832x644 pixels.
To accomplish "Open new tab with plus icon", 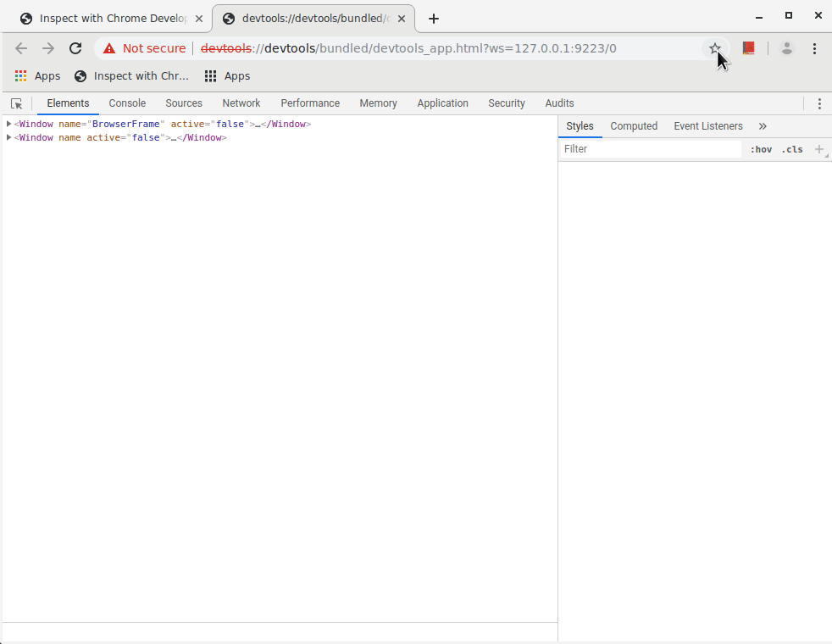I will (x=434, y=19).
